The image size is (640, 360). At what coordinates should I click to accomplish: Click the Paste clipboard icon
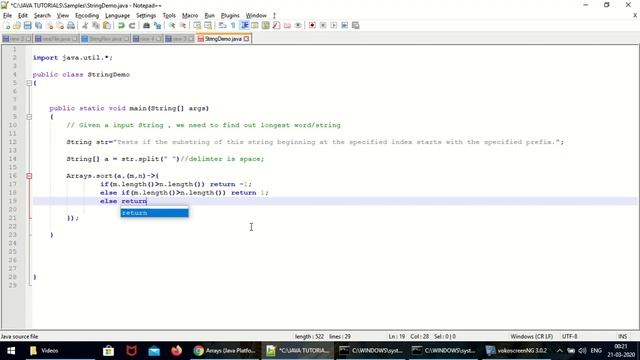click(107, 25)
